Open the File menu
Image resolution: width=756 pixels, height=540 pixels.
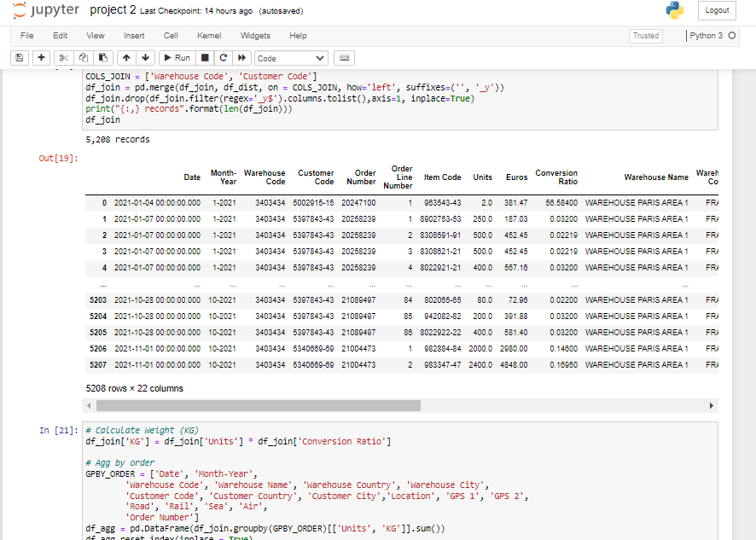click(27, 36)
